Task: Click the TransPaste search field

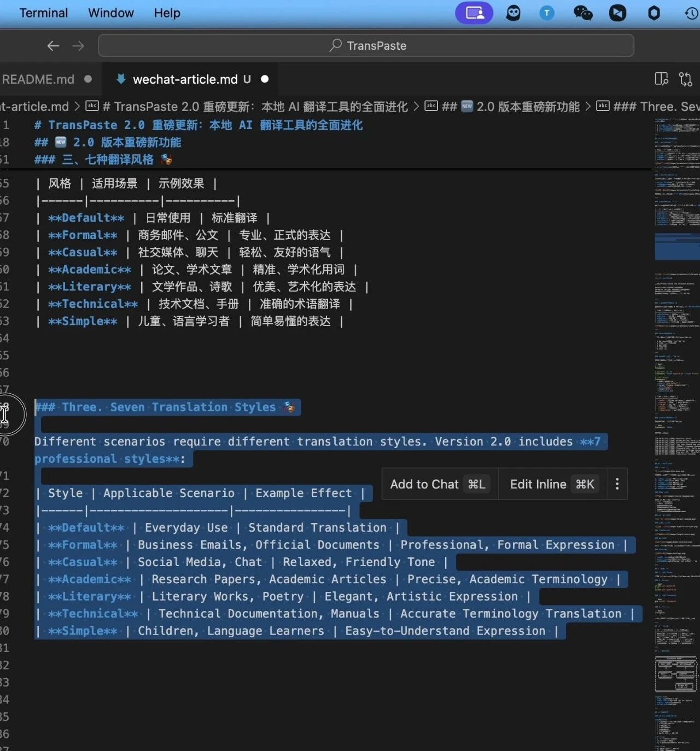Action: pos(366,45)
